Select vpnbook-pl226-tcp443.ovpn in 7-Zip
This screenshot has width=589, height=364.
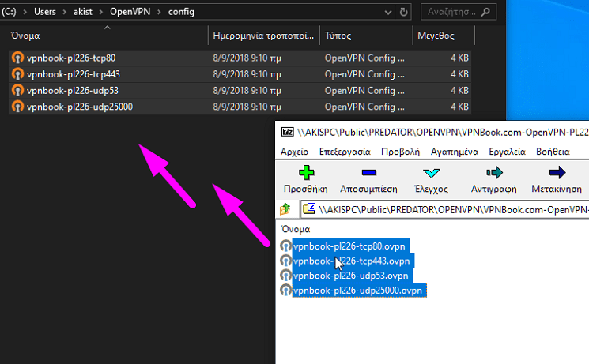click(353, 261)
